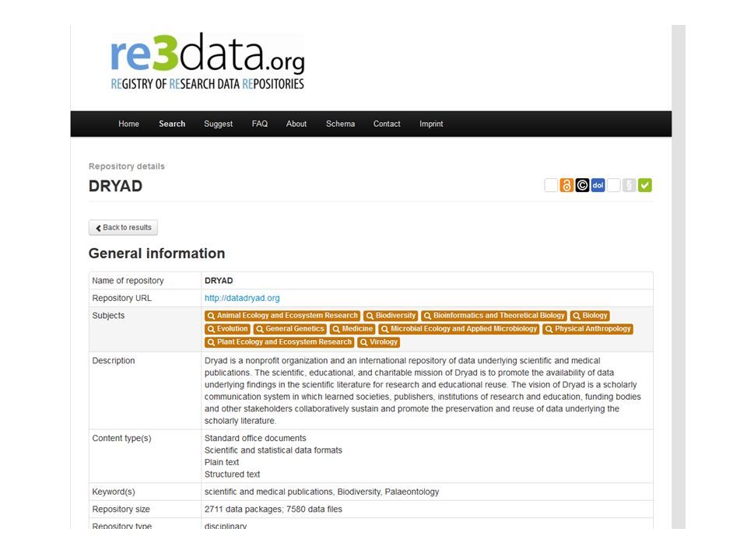This screenshot has height=560, width=747.
Task: Click the re3data.org logo
Action: tap(207, 62)
